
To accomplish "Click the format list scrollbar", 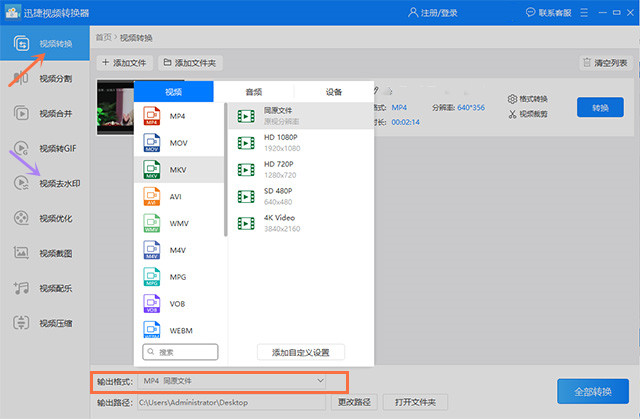I will (226, 170).
